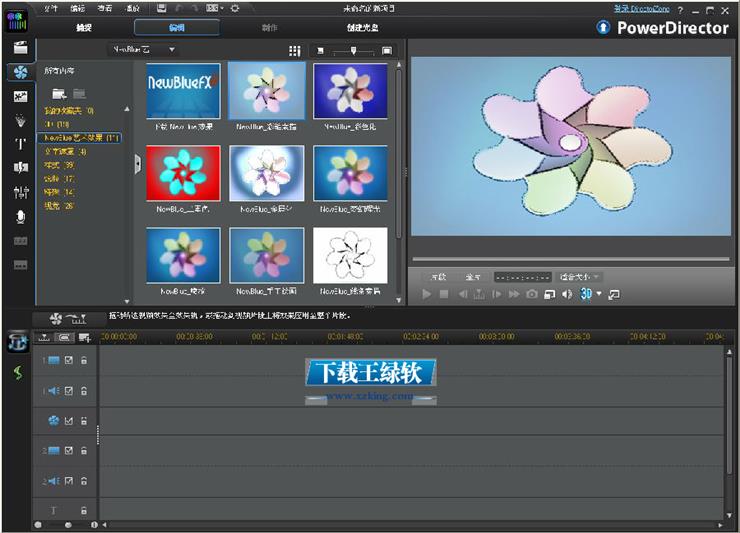Open the preview fit size dropdown
Viewport: 740px width, 533px height.
pyautogui.click(x=580, y=277)
